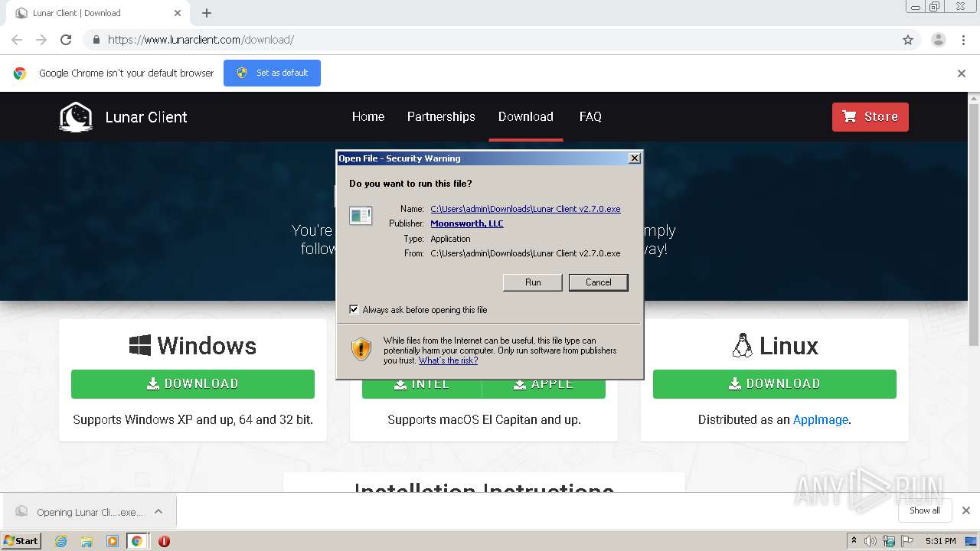Click the Chrome taskbar icon
The height and width of the screenshot is (551, 980).
[136, 541]
